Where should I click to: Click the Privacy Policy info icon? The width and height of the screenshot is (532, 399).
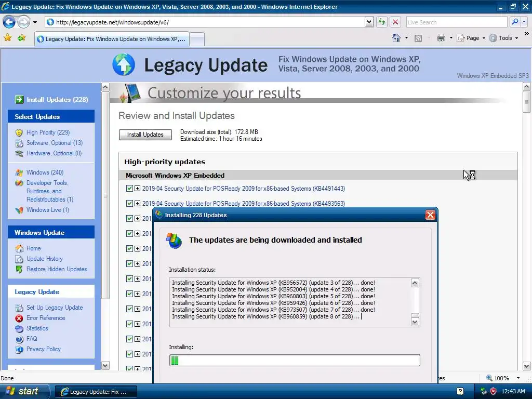click(19, 349)
